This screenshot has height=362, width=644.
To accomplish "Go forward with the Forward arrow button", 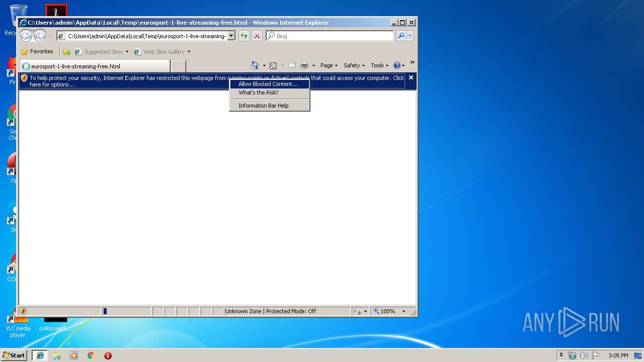I will pyautogui.click(x=40, y=36).
